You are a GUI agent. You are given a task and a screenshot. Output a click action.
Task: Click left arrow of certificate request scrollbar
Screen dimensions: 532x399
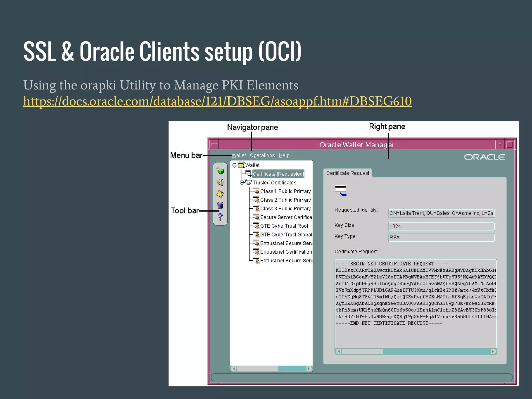click(338, 351)
